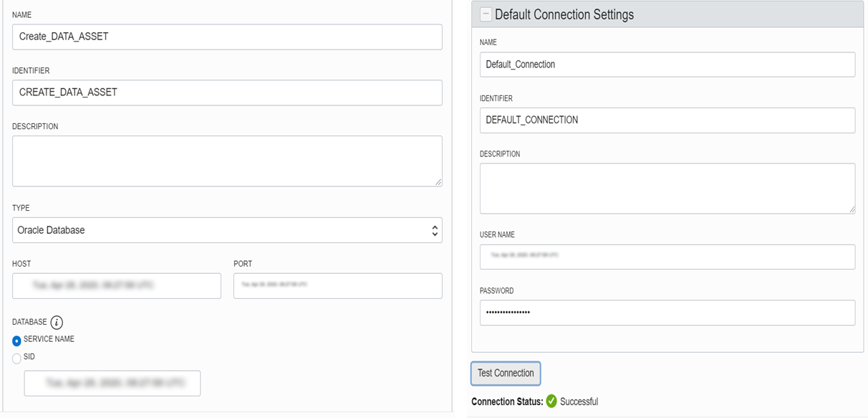Click the Test Connection button

tap(506, 374)
